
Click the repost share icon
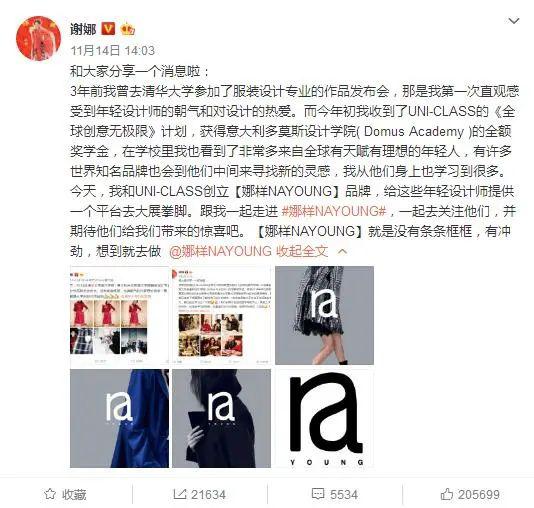coord(179,494)
